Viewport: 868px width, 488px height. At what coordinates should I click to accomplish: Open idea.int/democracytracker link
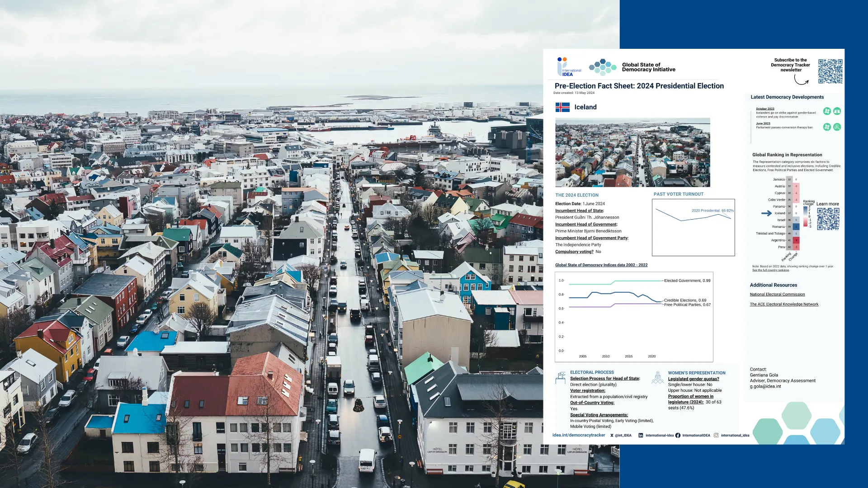[x=579, y=435]
